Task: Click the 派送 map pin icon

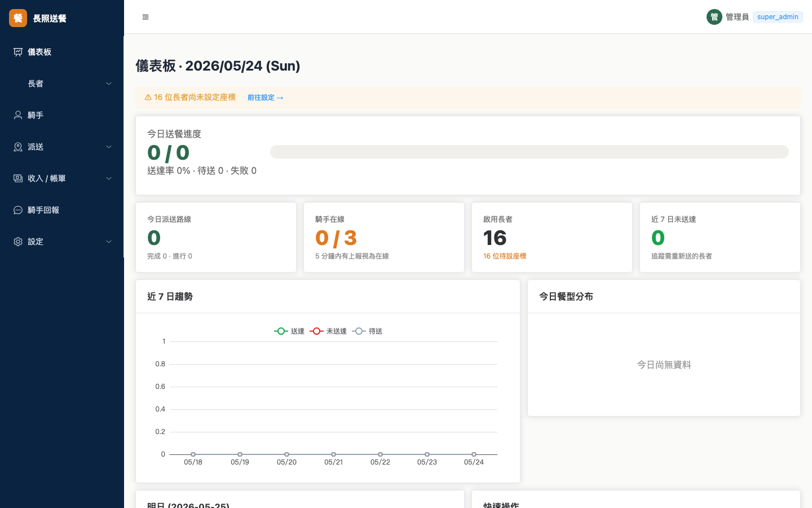Action: point(18,147)
